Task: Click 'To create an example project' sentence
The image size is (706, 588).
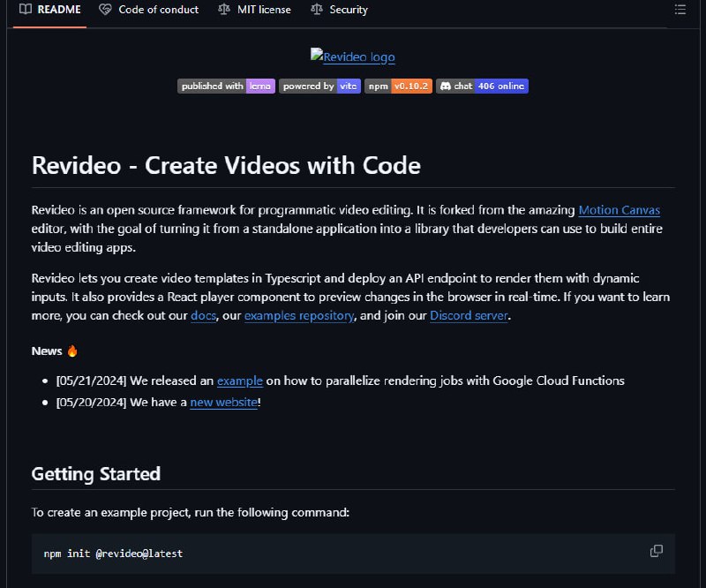Action: pos(191,512)
